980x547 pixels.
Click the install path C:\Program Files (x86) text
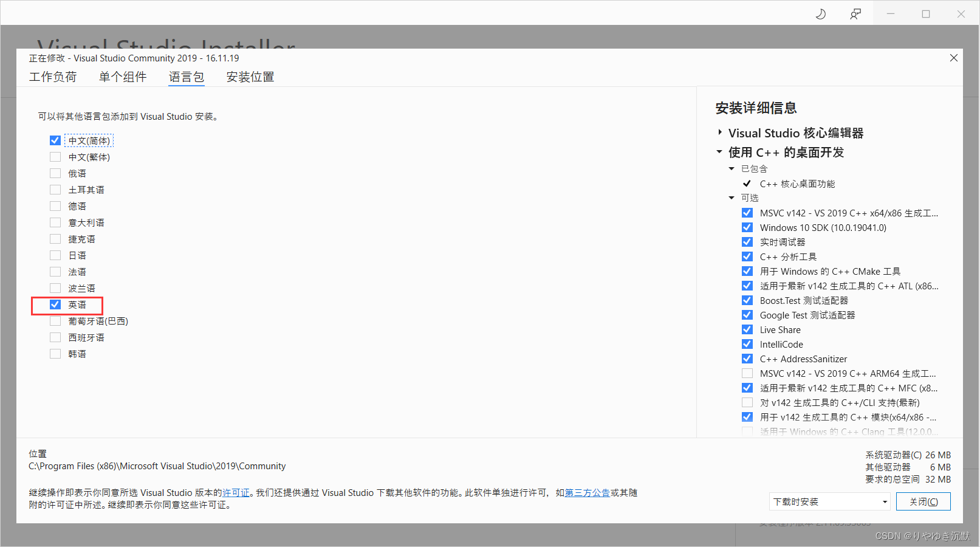(x=157, y=466)
